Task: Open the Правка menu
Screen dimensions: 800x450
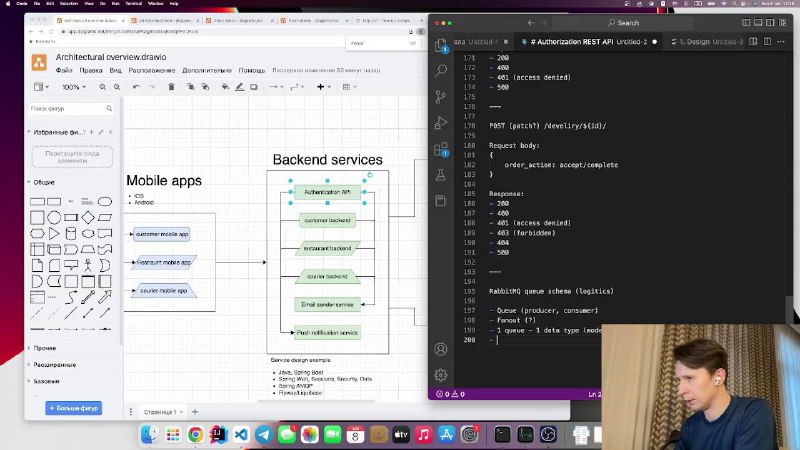Action: (x=91, y=70)
